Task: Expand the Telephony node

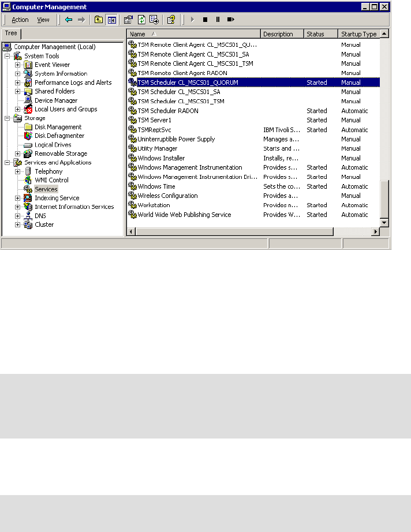Action: coord(18,171)
